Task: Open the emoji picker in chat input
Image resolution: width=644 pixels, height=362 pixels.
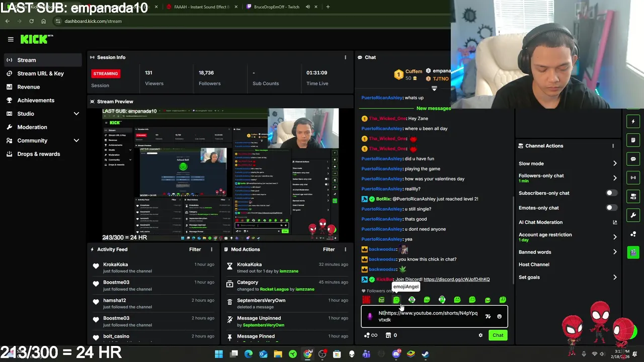Action: click(499, 317)
